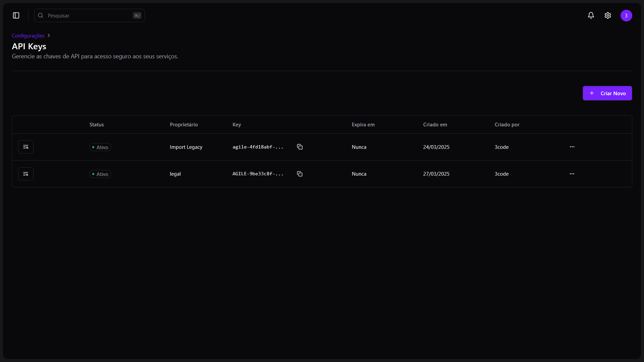Open the Configurações breadcrumb link
The width and height of the screenshot is (644, 362).
click(28, 36)
